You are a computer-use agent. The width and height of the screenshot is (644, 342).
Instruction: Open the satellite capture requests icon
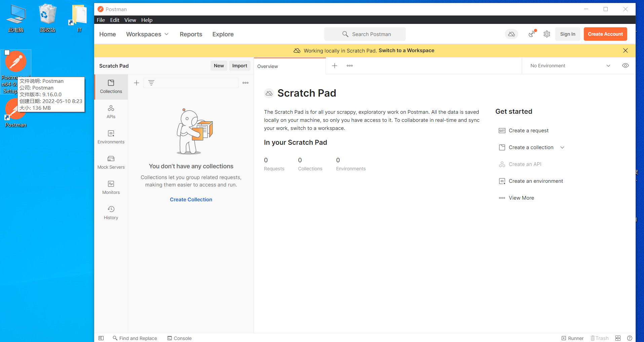click(x=532, y=34)
